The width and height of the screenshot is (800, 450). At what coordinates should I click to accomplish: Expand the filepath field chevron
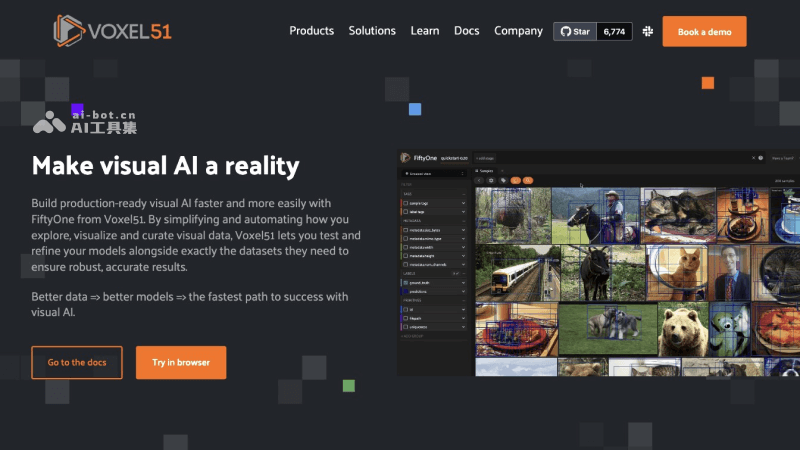pyautogui.click(x=463, y=318)
